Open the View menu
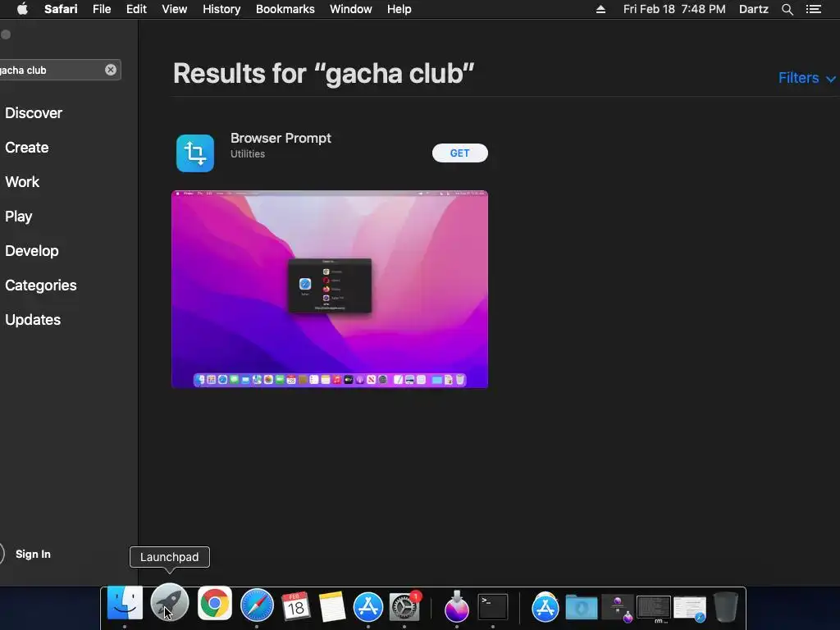The width and height of the screenshot is (840, 630). 174,9
